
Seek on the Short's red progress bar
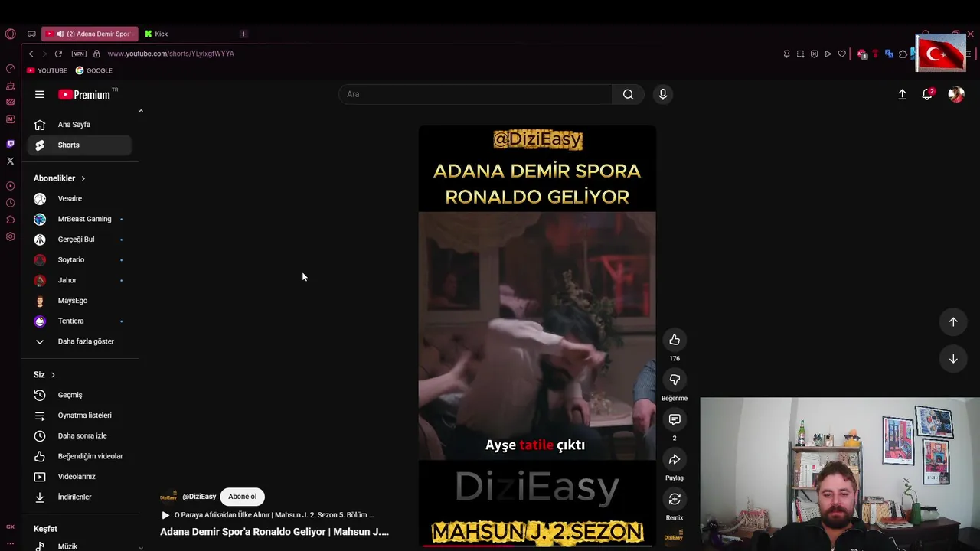[x=537, y=546]
